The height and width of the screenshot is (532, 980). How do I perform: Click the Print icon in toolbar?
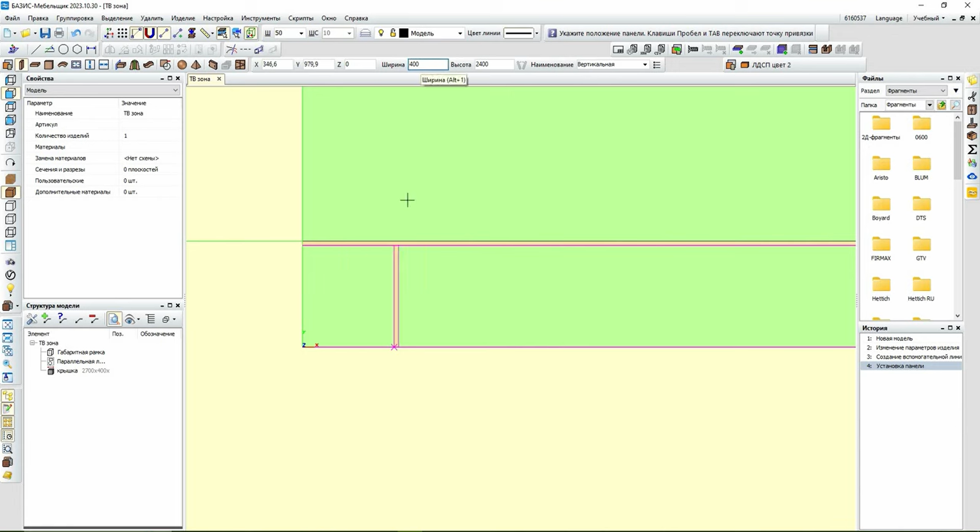coord(59,33)
